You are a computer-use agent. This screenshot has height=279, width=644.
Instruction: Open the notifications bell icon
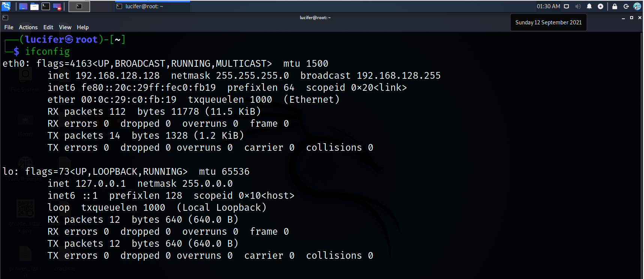click(589, 6)
